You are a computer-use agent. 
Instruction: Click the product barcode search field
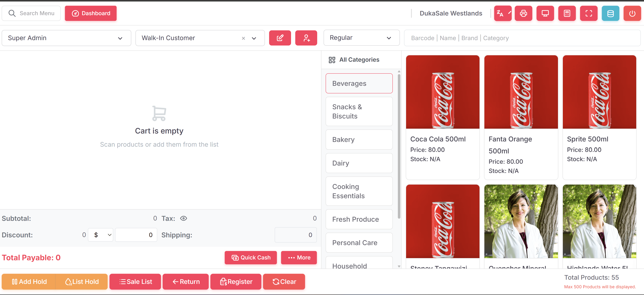[522, 38]
